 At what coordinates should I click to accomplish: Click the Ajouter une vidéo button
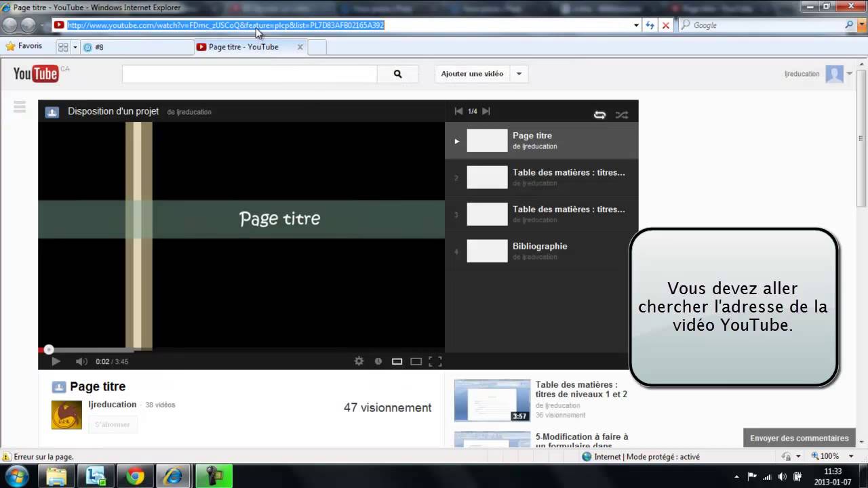pos(473,74)
